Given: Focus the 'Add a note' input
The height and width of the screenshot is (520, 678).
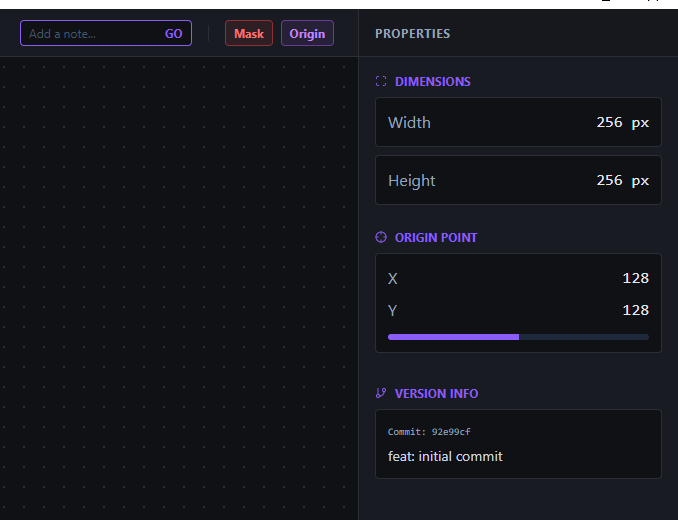Looking at the screenshot, I should 92,34.
